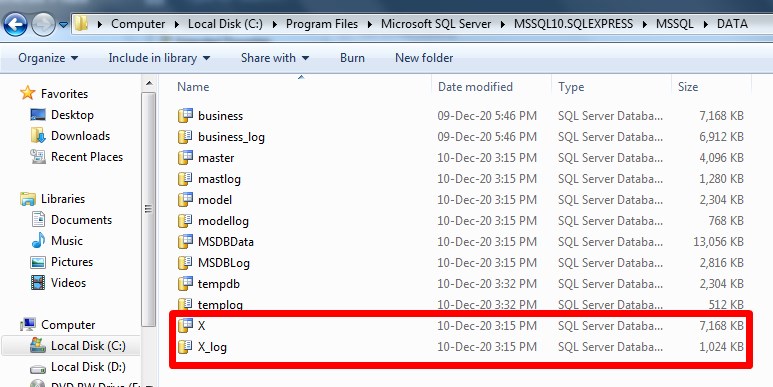Click Microsoft SQL Server in address breadcrumb
This screenshot has height=387, width=773.
point(436,24)
